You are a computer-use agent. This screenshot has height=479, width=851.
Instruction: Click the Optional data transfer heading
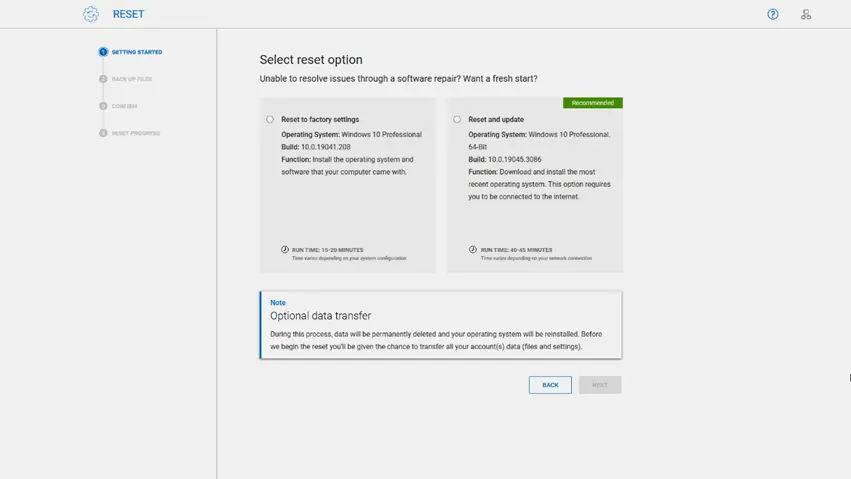point(321,316)
